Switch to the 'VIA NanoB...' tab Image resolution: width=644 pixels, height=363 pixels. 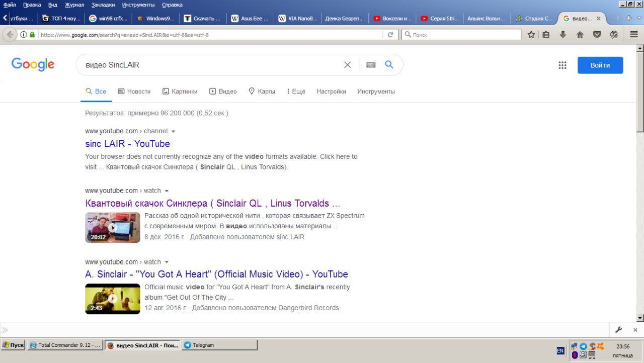click(x=297, y=19)
